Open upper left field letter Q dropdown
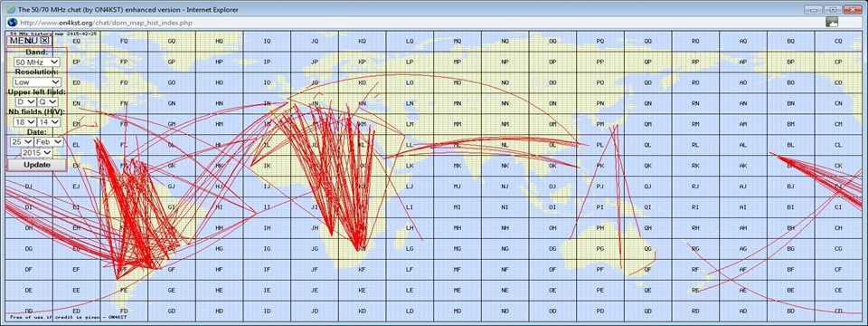The height and width of the screenshot is (326, 868). coord(48,102)
